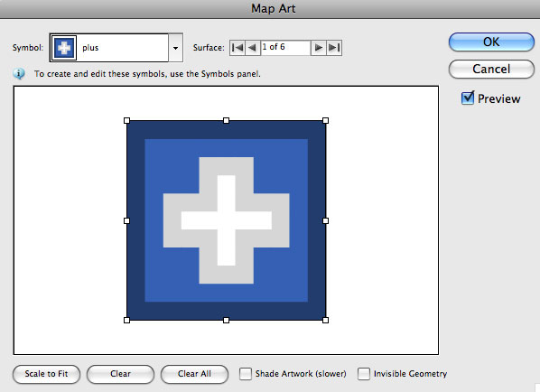This screenshot has width=540, height=392.
Task: Go to the next surface
Action: click(x=319, y=48)
